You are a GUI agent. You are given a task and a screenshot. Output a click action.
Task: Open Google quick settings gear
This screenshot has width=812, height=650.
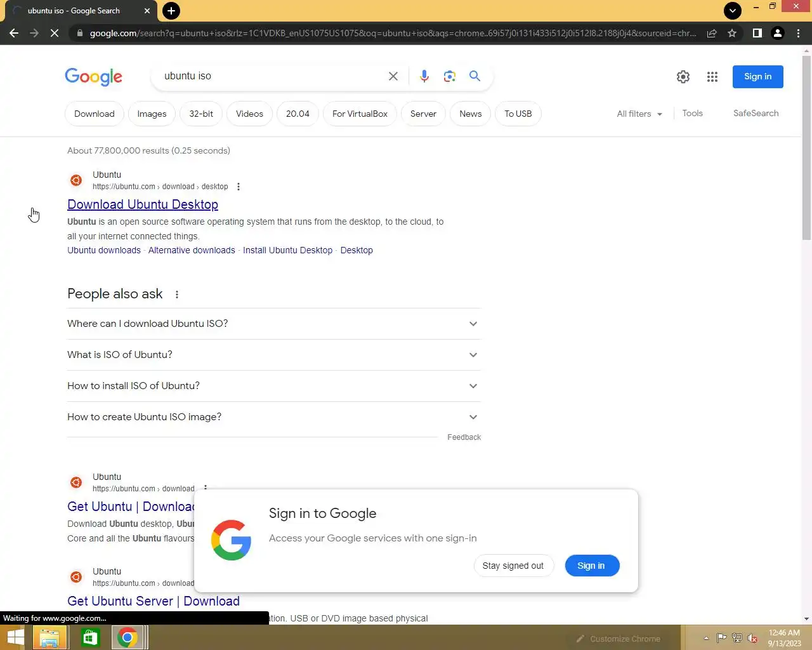[683, 77]
